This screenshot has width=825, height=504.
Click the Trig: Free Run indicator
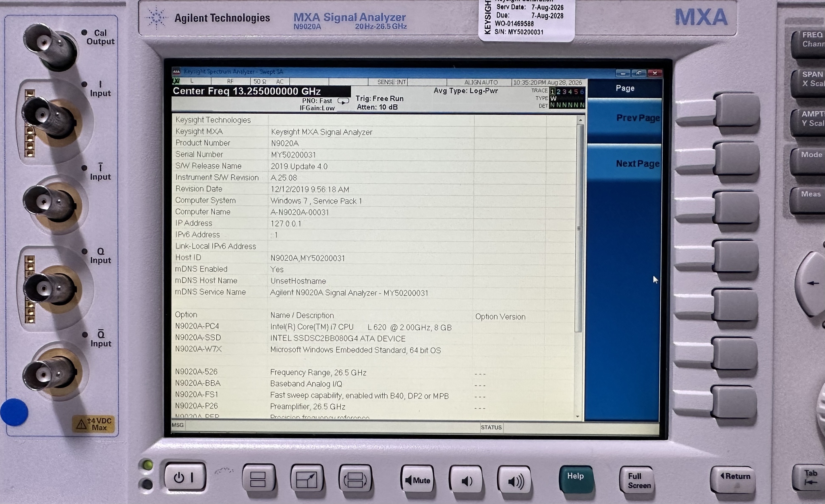click(x=379, y=99)
